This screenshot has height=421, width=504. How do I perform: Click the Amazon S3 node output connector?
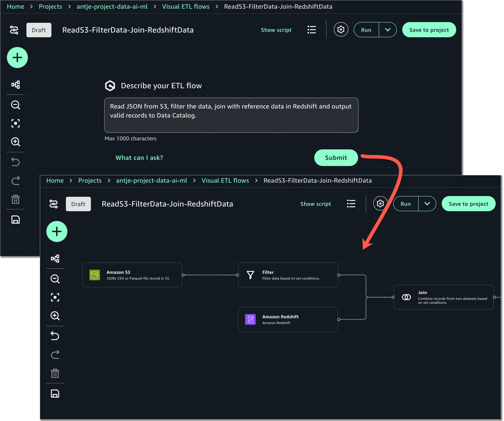[183, 275]
